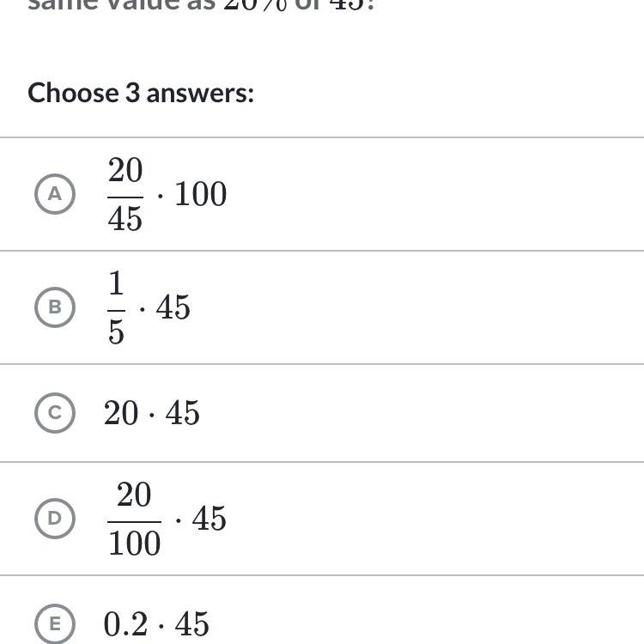Image resolution: width=644 pixels, height=644 pixels.
Task: Click the 20/45 fraction in option A
Action: tap(125, 194)
